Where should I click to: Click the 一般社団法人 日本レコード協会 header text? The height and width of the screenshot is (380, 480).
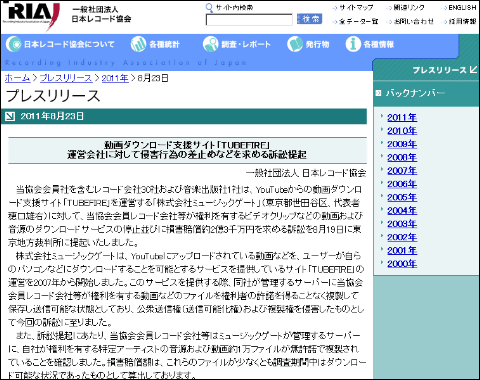click(x=101, y=14)
